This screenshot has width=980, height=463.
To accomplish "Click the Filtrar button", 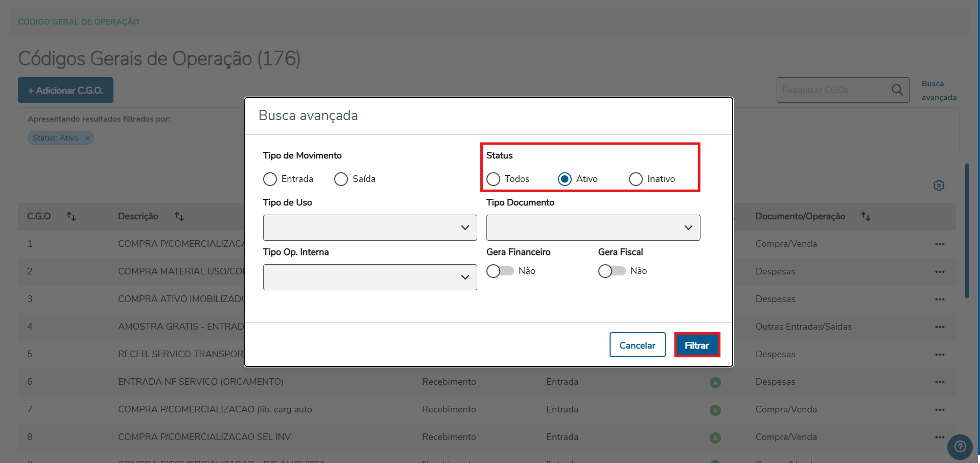I will coord(697,345).
